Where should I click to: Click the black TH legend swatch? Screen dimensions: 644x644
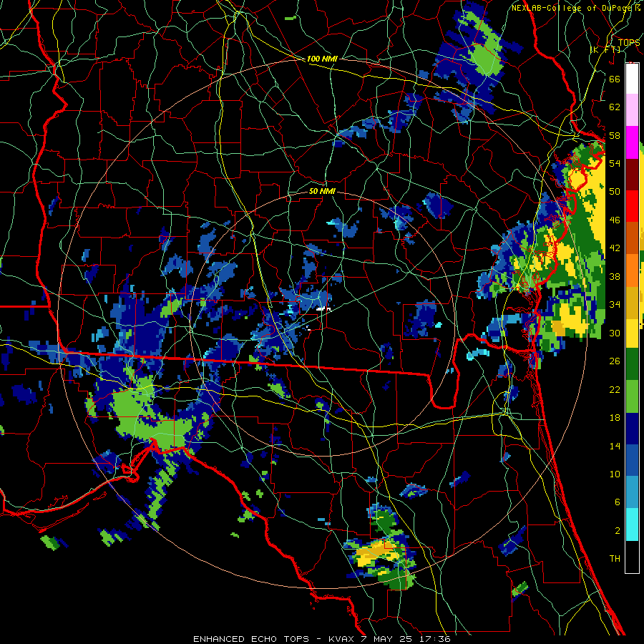[x=632, y=557]
